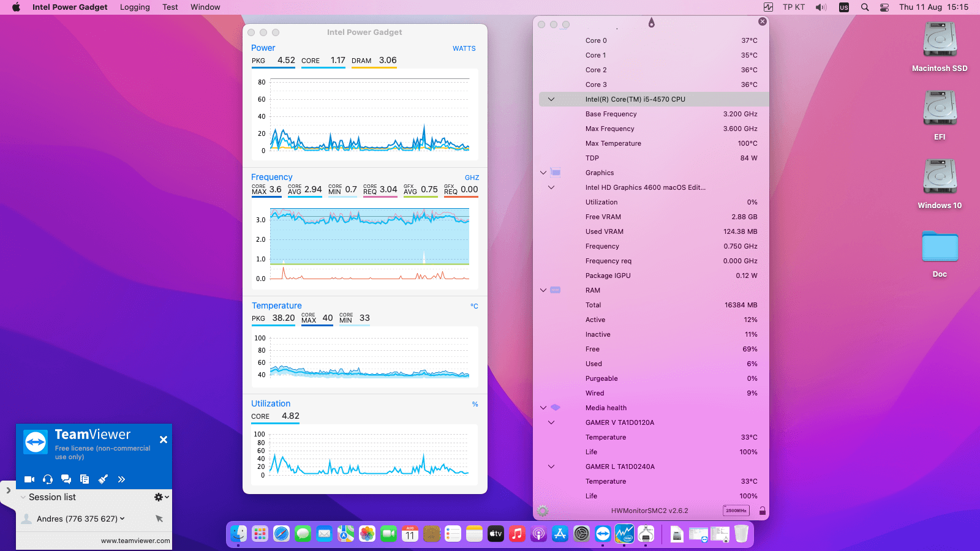Collapse the Intel HD Graphics 4600 group
The image size is (980, 551).
tap(551, 187)
